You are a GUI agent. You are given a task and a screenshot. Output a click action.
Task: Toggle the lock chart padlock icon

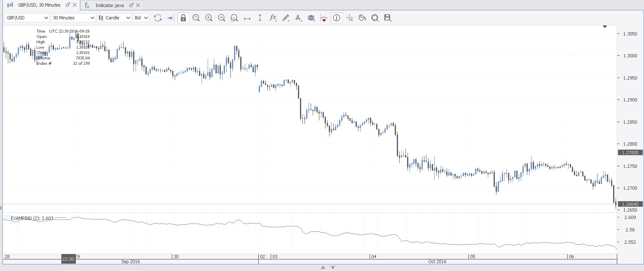coord(183,18)
